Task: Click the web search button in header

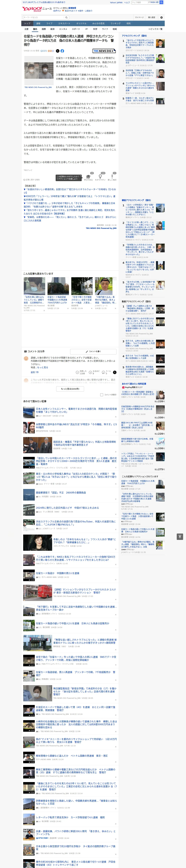Action: pos(161,2)
